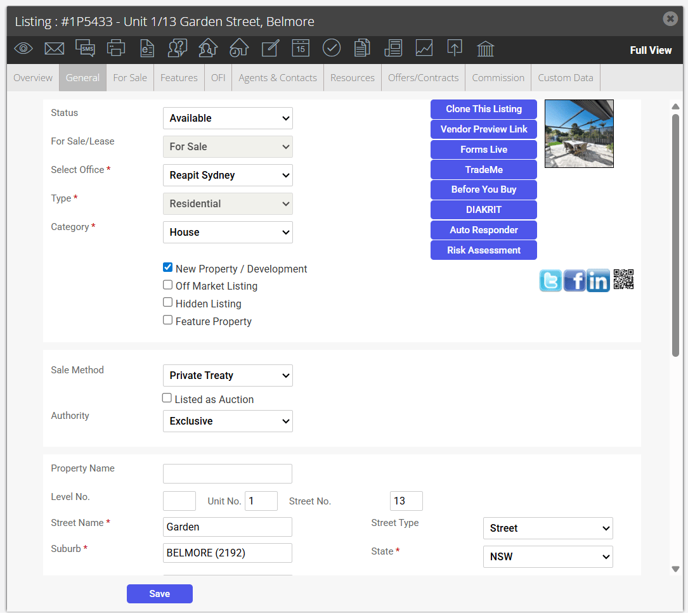
Task: Open the email envelope icon
Action: point(55,49)
